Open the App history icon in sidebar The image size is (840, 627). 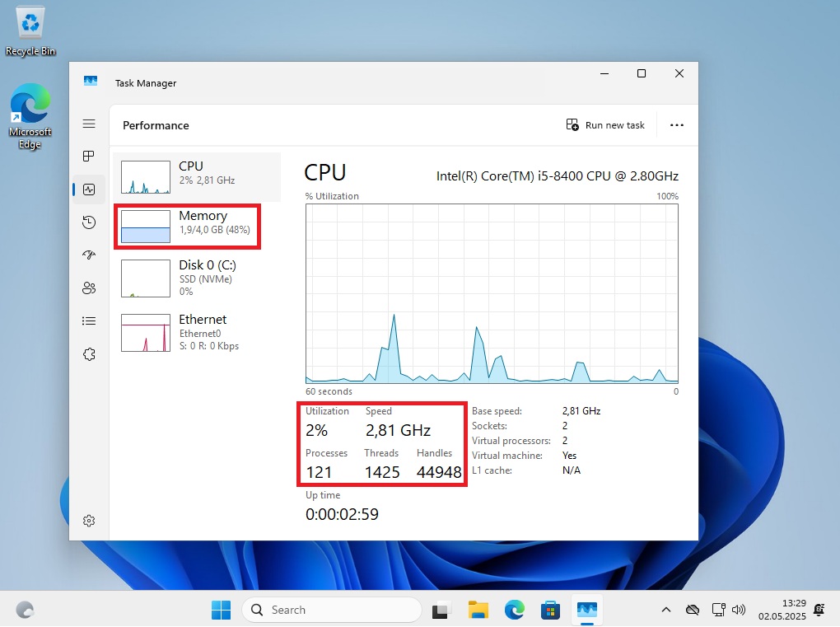tap(89, 222)
